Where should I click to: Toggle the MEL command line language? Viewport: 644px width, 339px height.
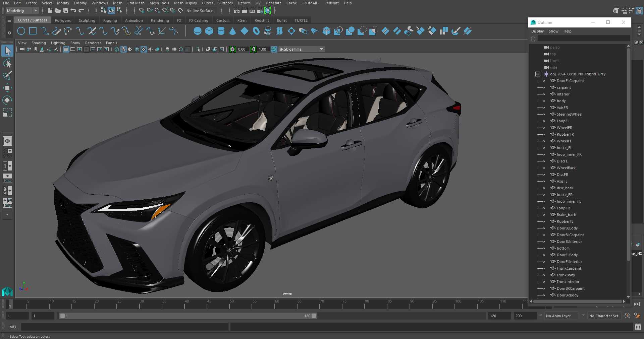pyautogui.click(x=13, y=327)
